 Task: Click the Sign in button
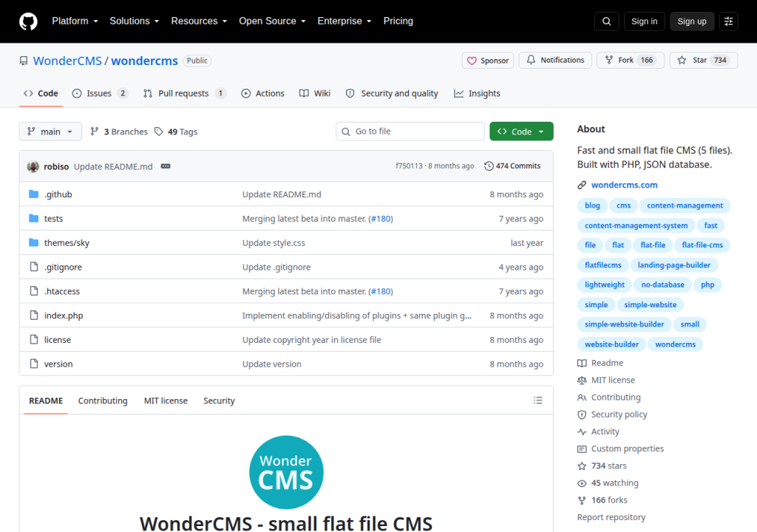point(644,21)
